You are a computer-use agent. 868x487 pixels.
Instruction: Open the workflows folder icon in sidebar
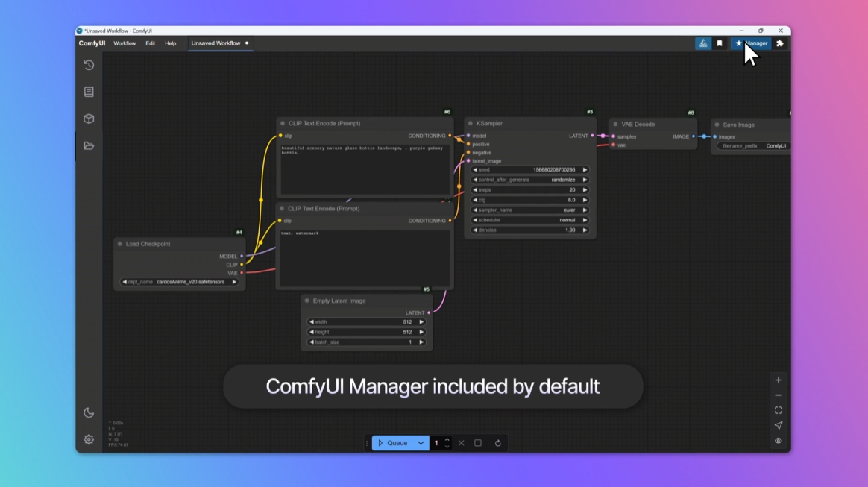coord(89,146)
